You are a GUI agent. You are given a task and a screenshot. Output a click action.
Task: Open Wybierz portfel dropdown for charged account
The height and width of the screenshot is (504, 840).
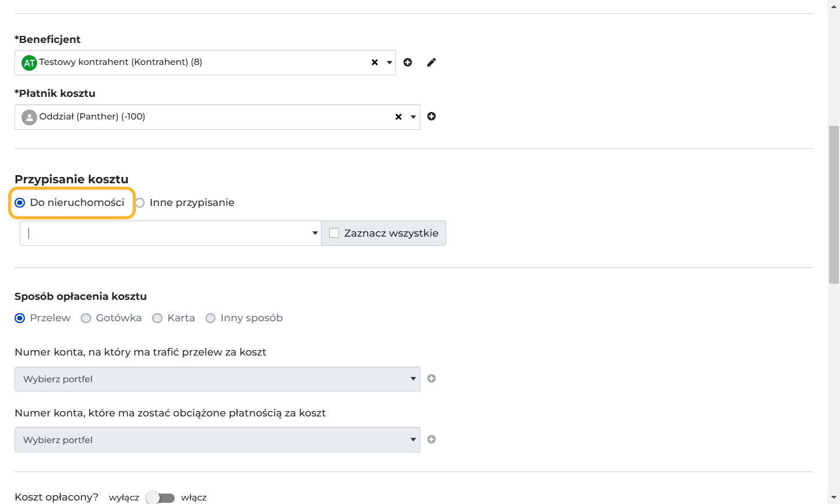pyautogui.click(x=217, y=440)
